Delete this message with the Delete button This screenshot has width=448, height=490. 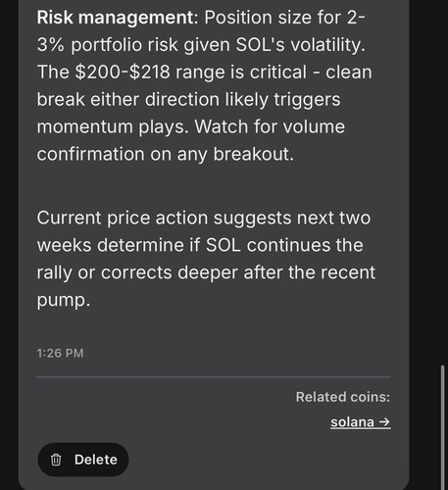coord(83,460)
